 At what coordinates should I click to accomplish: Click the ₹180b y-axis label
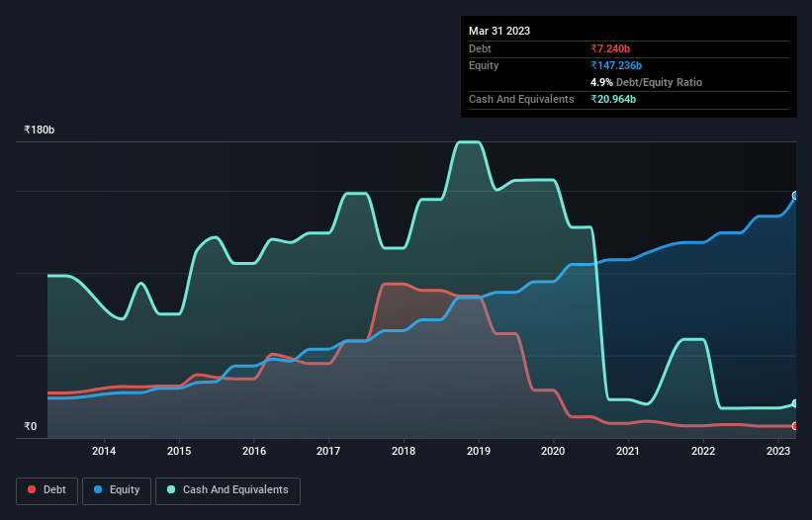(x=39, y=130)
